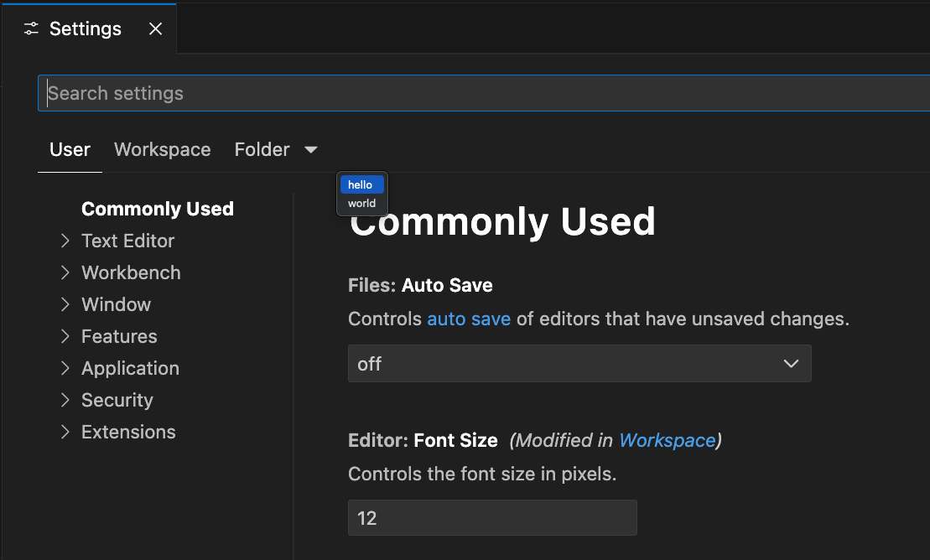930x560 pixels.
Task: Click the sliders icon on the Settings tab
Action: tap(31, 28)
